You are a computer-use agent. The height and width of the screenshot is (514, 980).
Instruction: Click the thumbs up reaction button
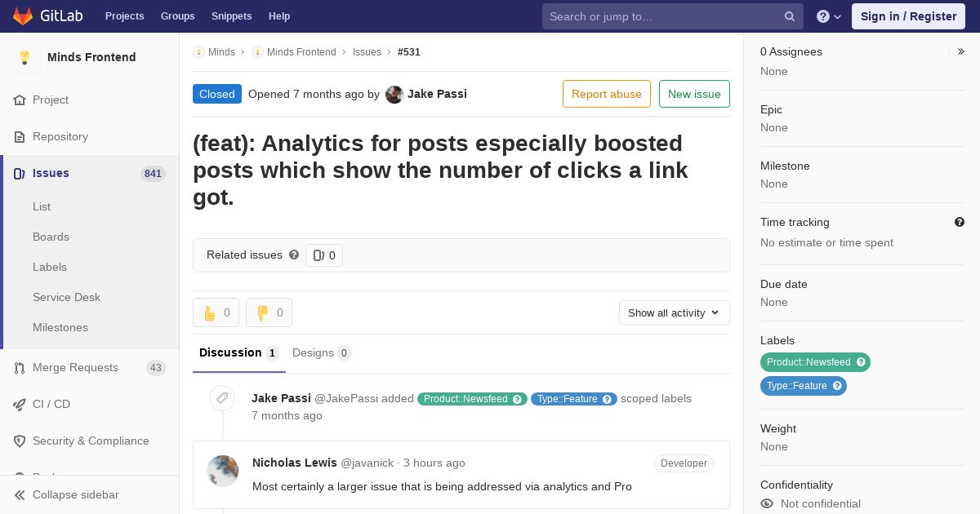click(216, 312)
